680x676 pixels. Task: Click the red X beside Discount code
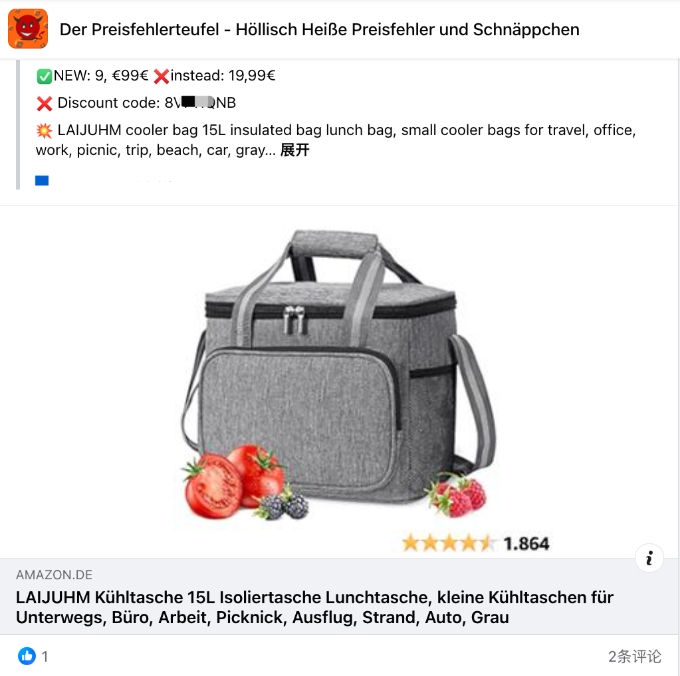(44, 104)
